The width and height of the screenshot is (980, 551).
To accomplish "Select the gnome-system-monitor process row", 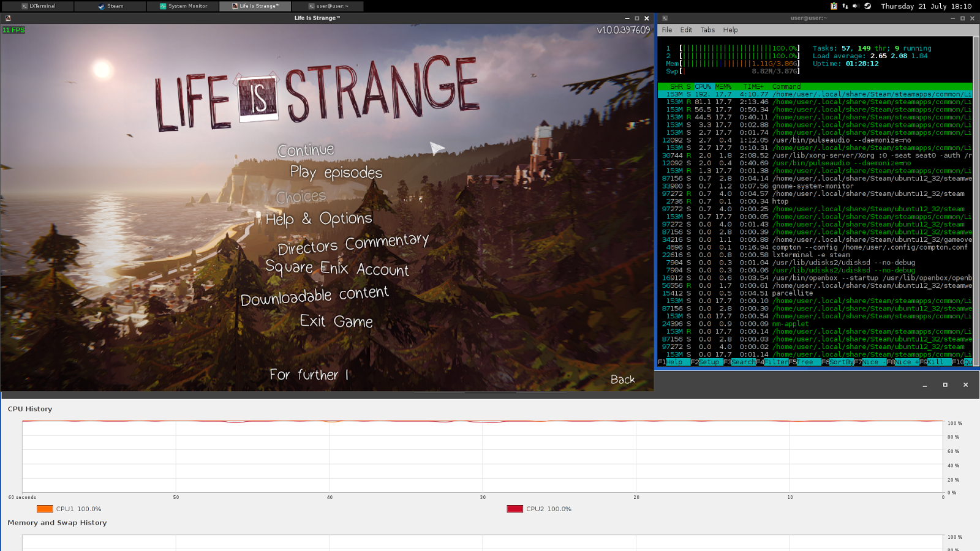I will point(815,186).
